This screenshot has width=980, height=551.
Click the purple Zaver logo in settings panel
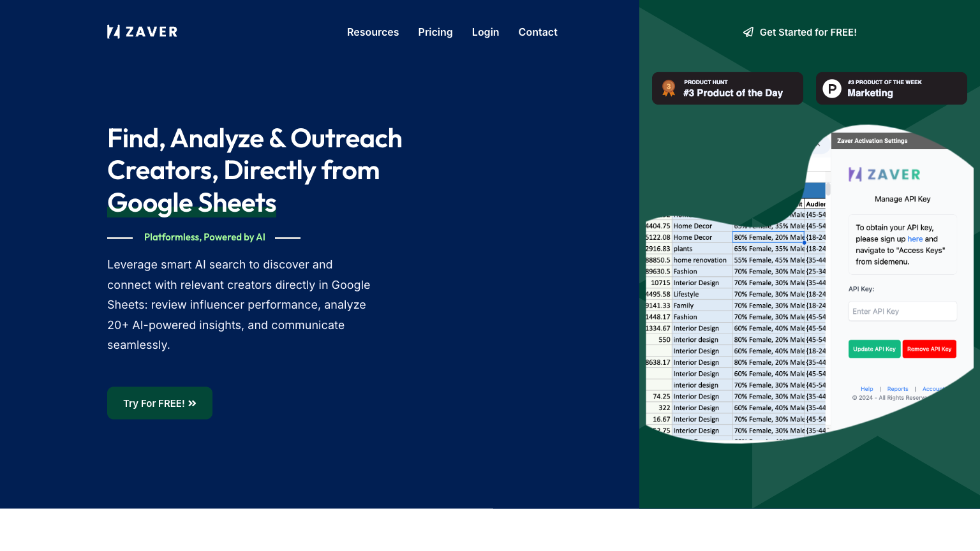coord(884,175)
